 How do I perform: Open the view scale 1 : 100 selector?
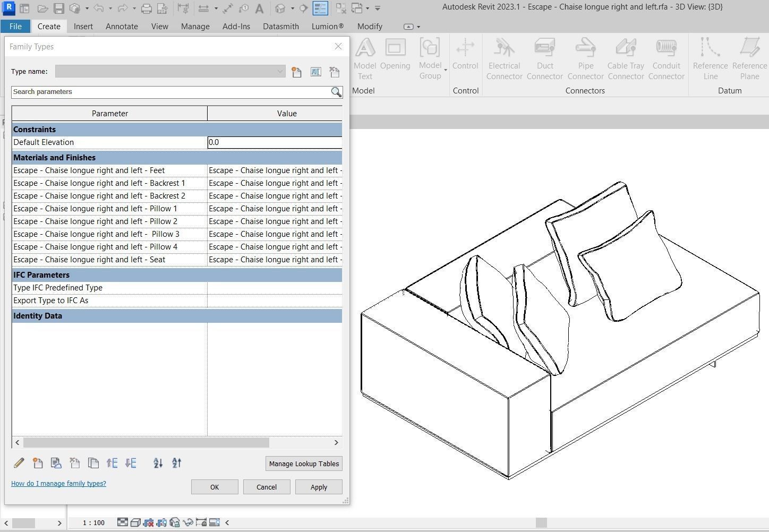pyautogui.click(x=93, y=523)
